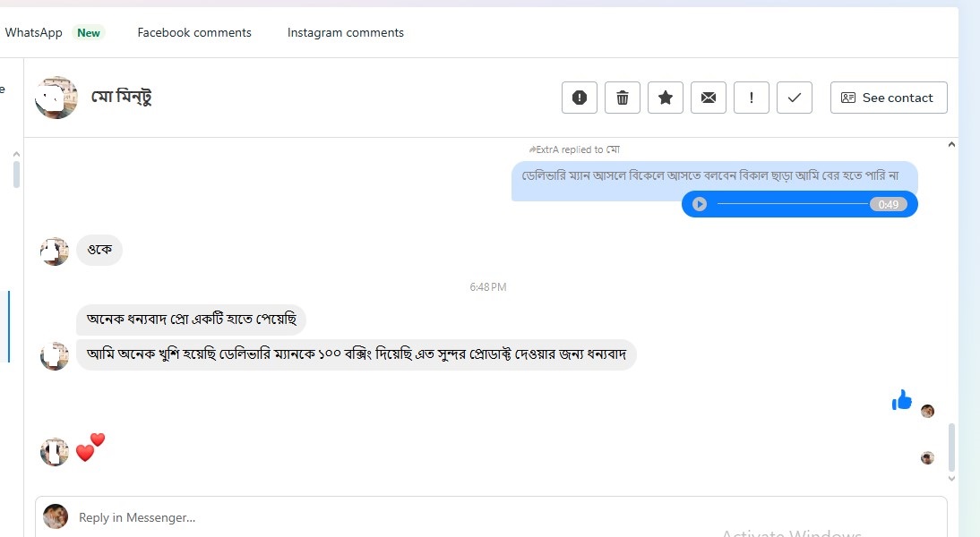Star this conversation as follow-up
980x537 pixels.
[x=666, y=98]
